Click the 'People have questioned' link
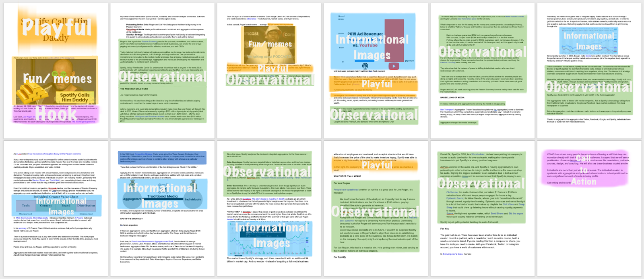Image resolution: width=644 pixels, height=279 pixels. pyautogui.click(x=346, y=189)
